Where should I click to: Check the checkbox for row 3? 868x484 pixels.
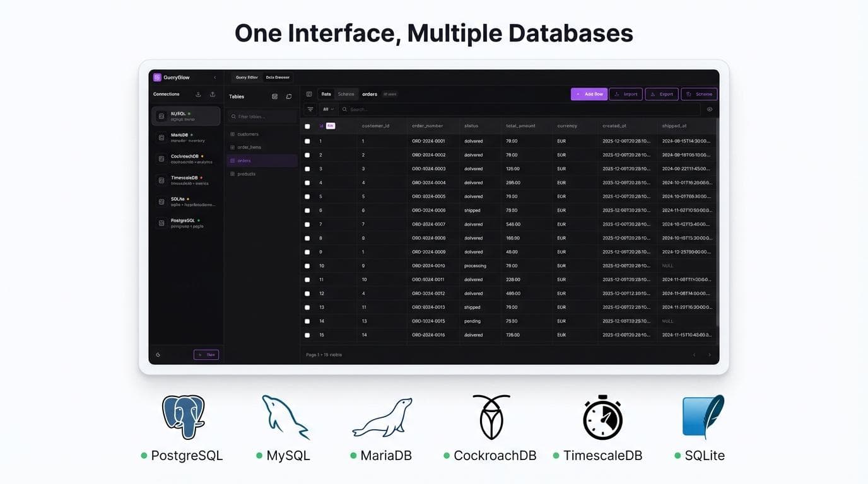pyautogui.click(x=307, y=168)
